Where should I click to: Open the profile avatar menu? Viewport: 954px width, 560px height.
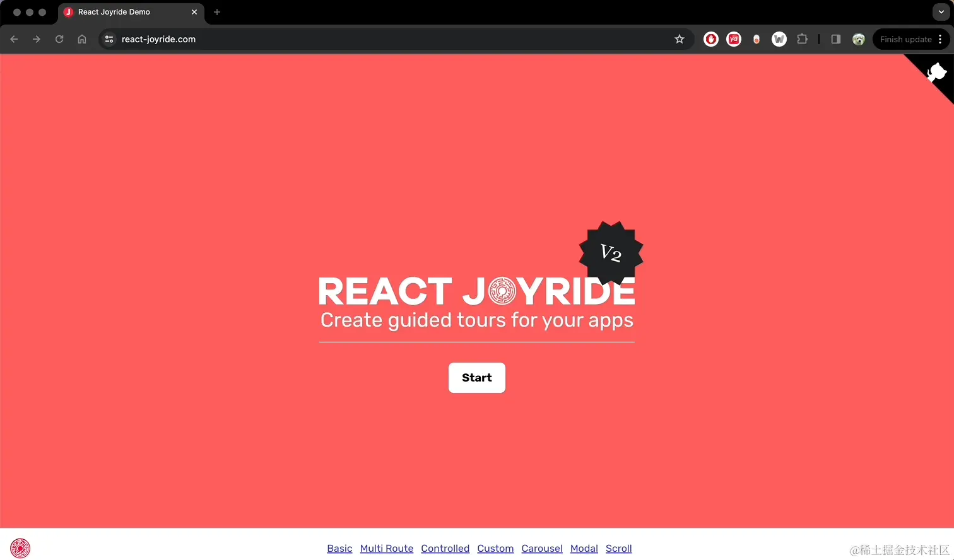[x=859, y=39]
